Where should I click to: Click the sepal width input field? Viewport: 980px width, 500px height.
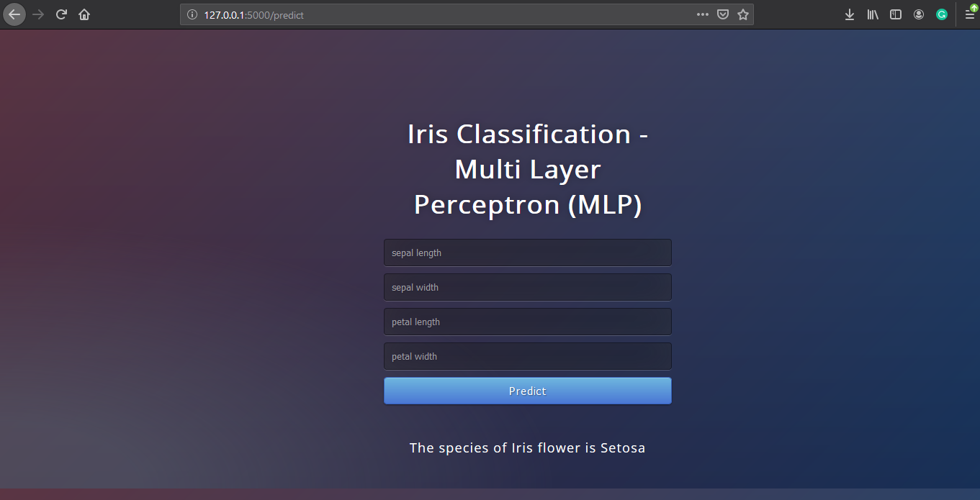[x=527, y=287]
